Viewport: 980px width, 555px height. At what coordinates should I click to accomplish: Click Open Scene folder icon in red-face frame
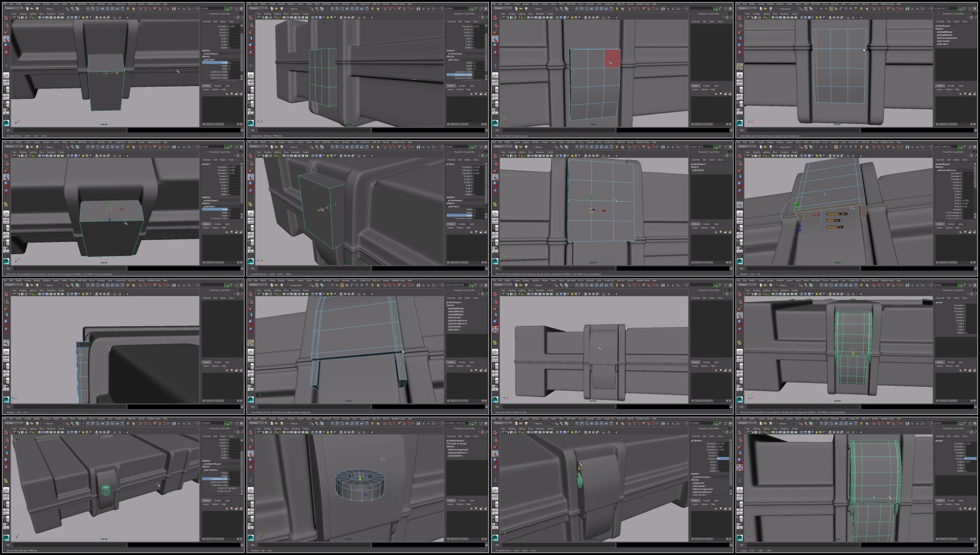pyautogui.click(x=522, y=8)
